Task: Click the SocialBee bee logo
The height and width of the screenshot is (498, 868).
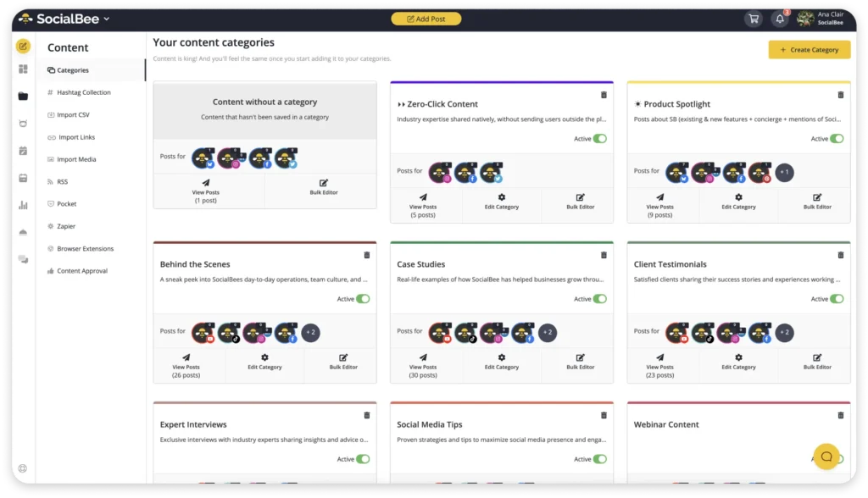Action: (25, 17)
